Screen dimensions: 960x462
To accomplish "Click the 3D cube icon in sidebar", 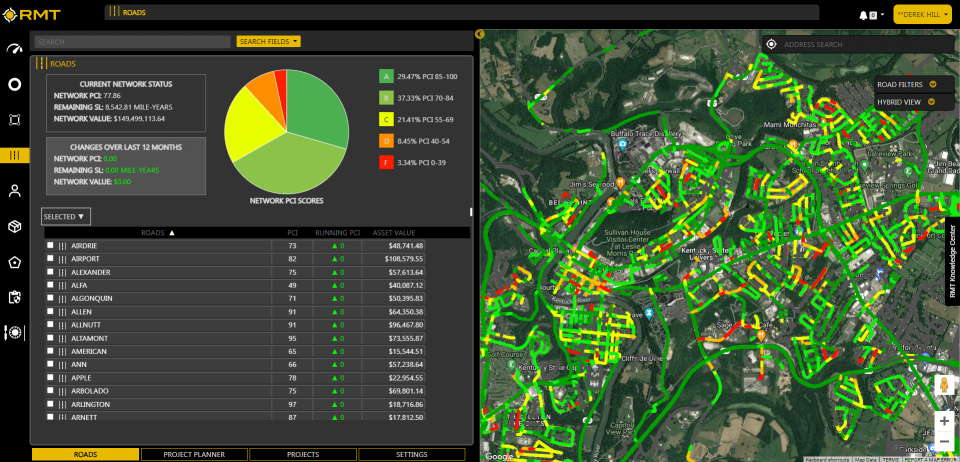I will click(x=14, y=226).
